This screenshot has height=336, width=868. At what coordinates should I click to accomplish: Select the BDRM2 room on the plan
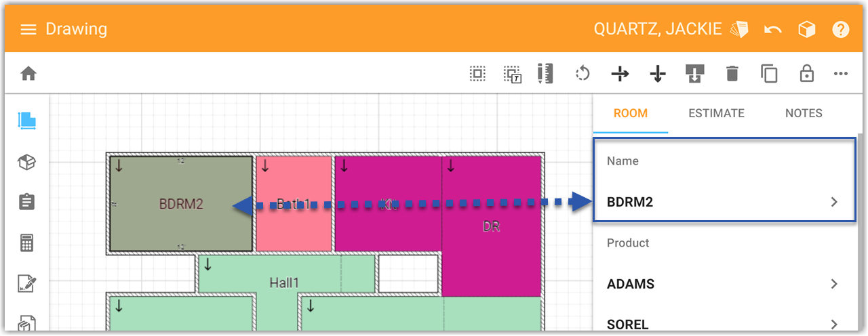[181, 203]
